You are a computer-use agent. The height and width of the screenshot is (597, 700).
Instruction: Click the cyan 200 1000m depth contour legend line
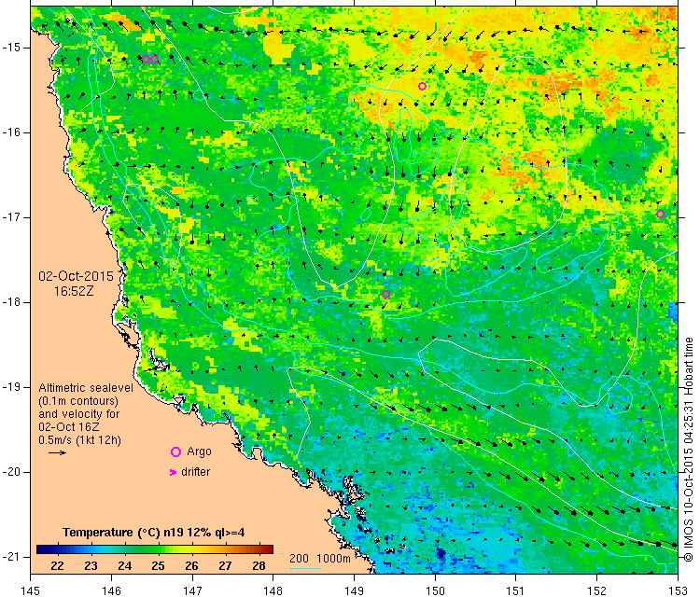[305, 568]
